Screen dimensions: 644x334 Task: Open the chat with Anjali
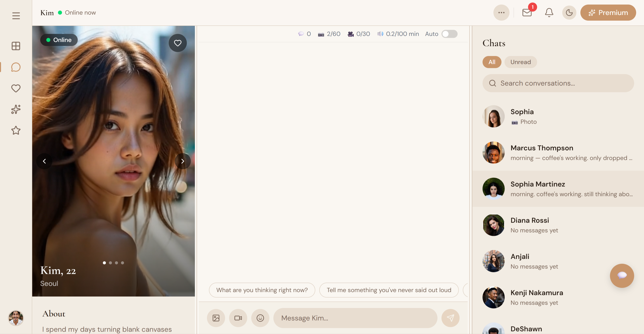558,261
